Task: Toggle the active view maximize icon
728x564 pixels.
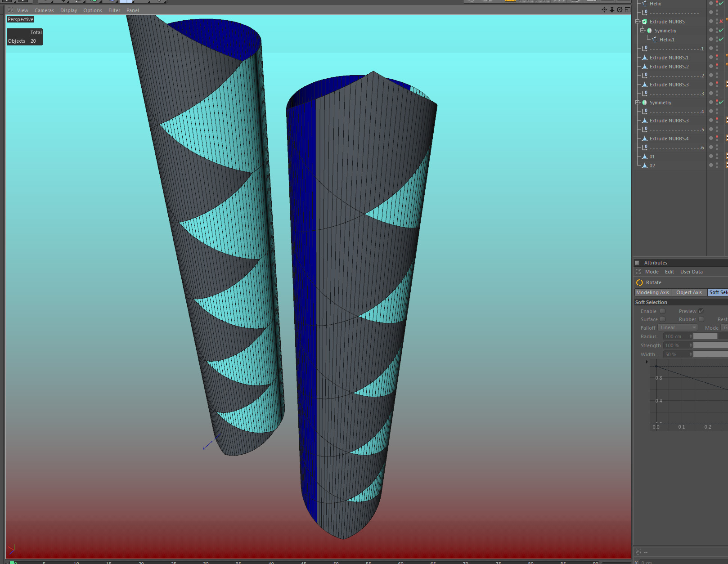Action: coord(627,10)
